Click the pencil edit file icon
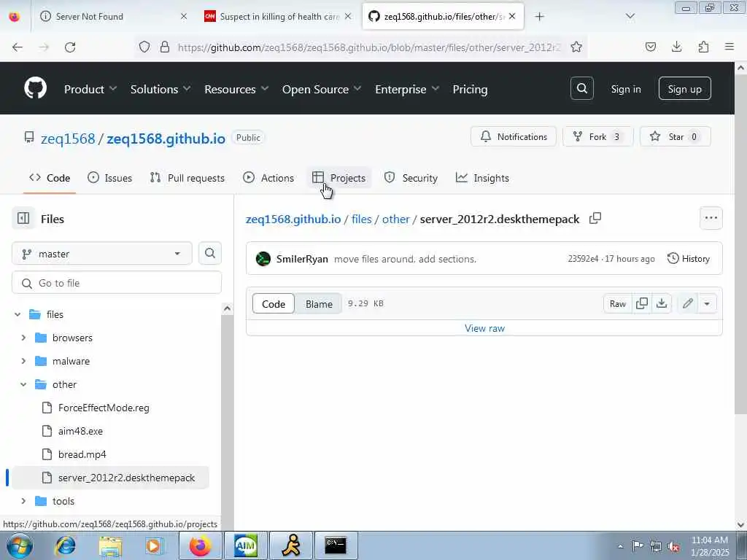Image resolution: width=747 pixels, height=560 pixels. click(687, 303)
